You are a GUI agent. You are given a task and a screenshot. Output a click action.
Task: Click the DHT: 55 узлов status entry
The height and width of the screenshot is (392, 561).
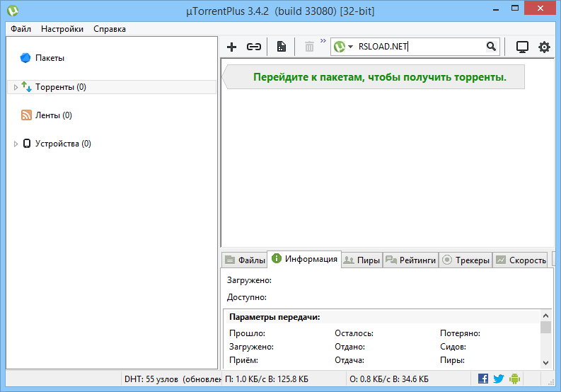(173, 379)
